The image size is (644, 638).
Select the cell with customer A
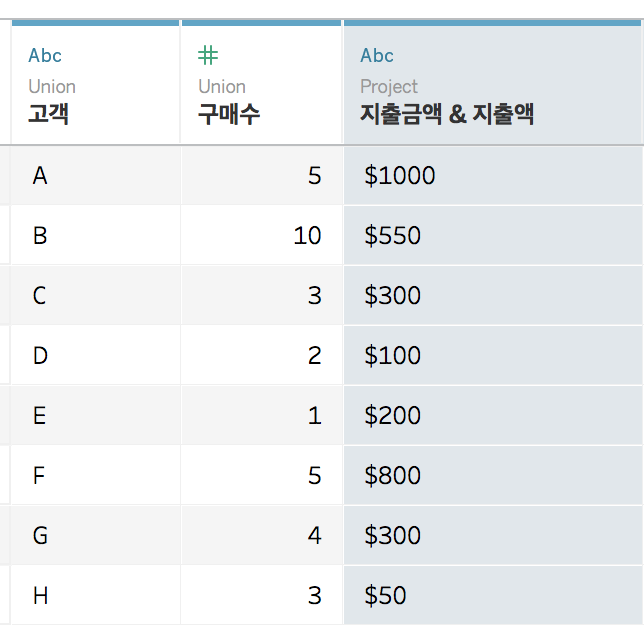pyautogui.click(x=95, y=175)
